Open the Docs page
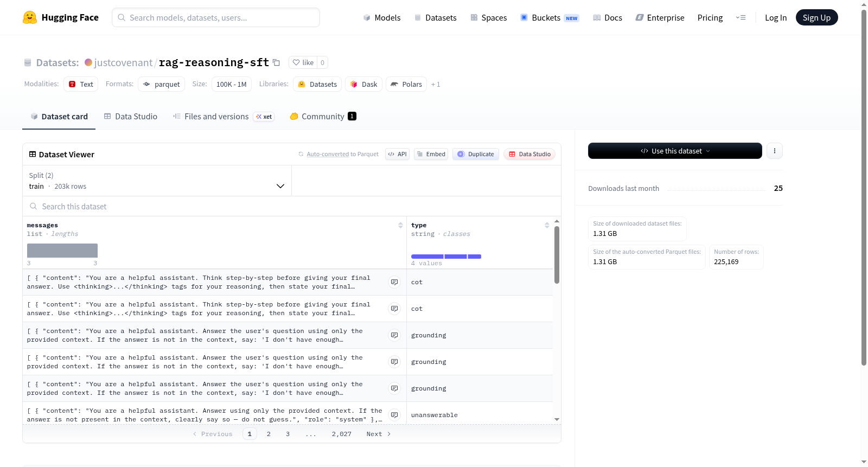This screenshot has height=467, width=868. (x=608, y=17)
